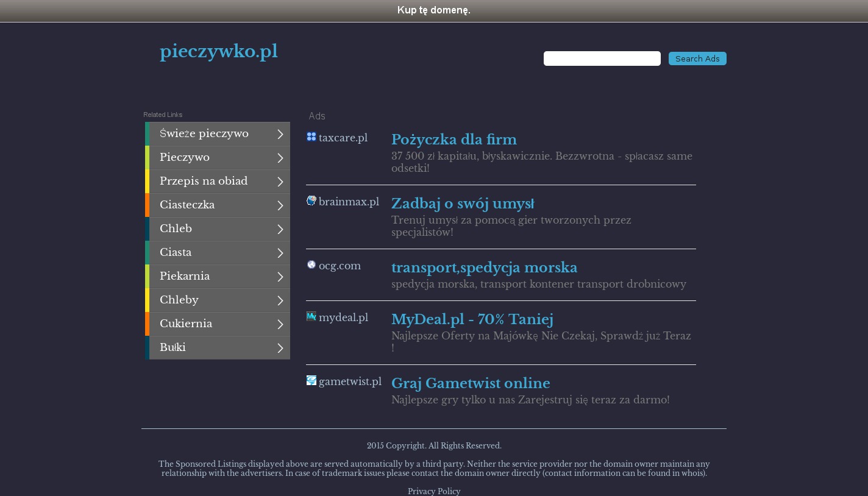
Task: Click the chevron beside Przepis na obiad
Action: (280, 182)
